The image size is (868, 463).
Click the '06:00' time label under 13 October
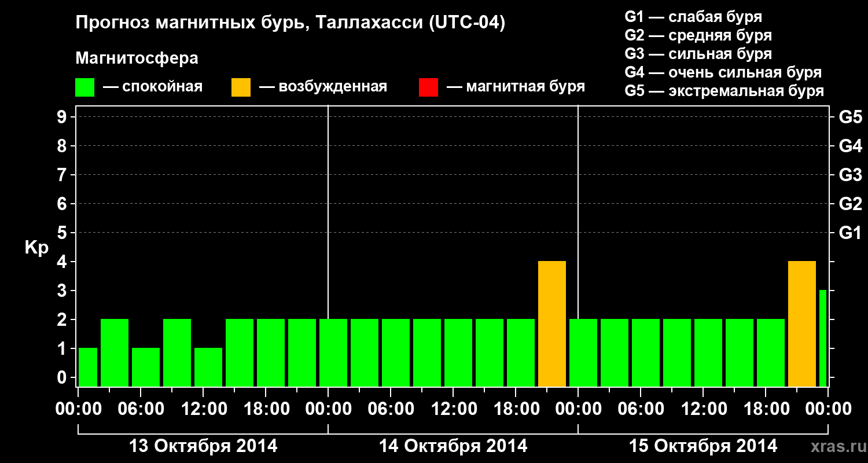[x=141, y=409]
